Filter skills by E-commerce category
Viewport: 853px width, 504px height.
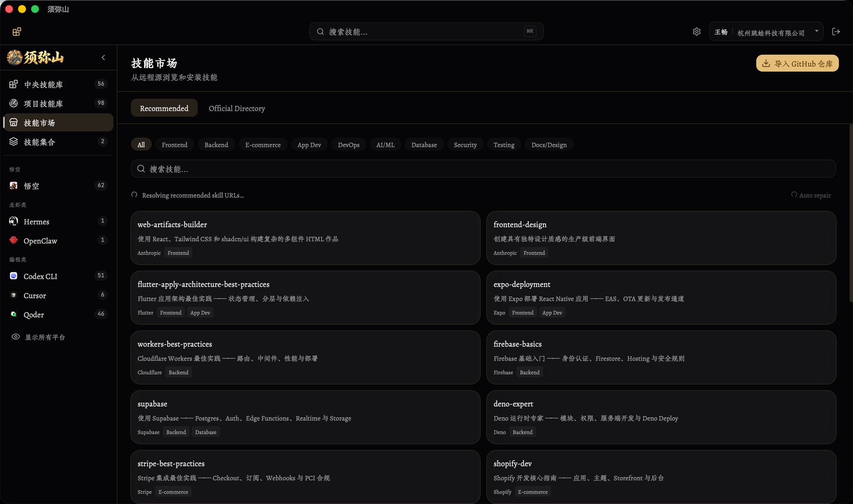click(263, 145)
